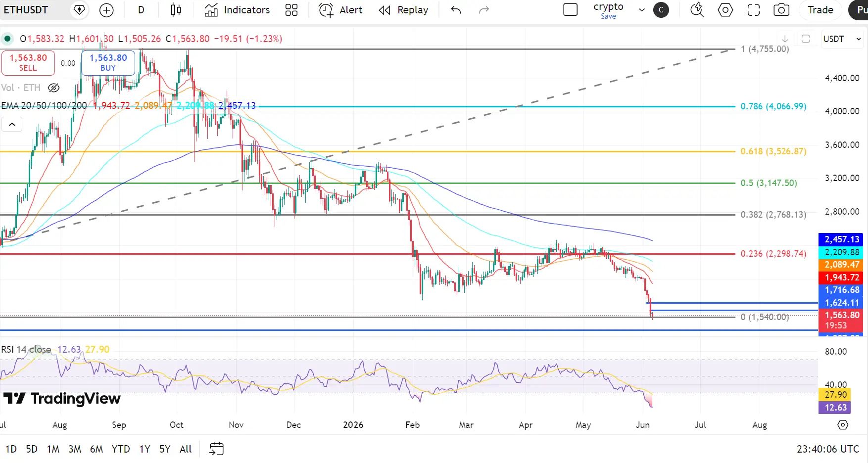This screenshot has width=868, height=463.
Task: Click the 2,209.88 price axis label
Action: (x=841, y=252)
